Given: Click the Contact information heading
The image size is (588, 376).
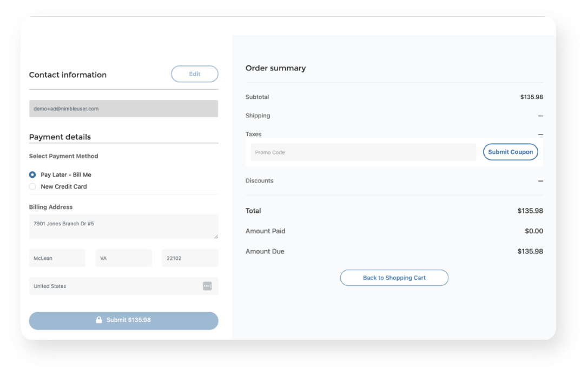Looking at the screenshot, I should [x=68, y=75].
